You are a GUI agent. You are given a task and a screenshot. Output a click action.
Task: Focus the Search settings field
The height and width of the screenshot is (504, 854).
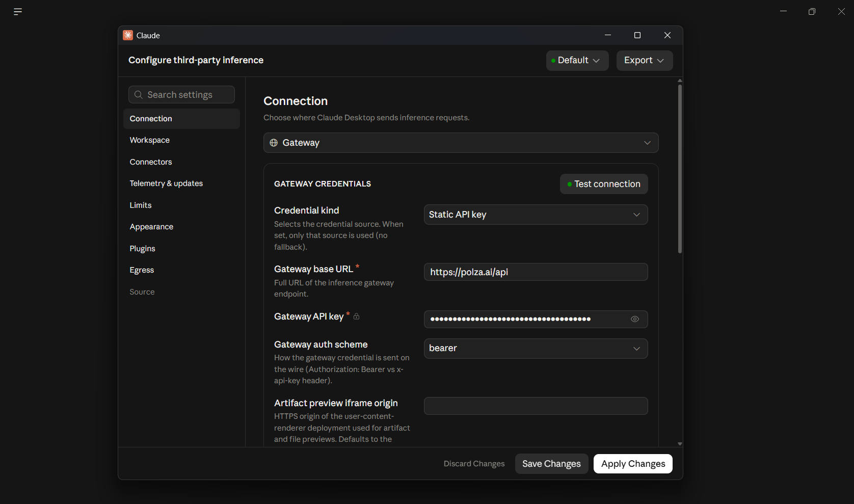(181, 95)
